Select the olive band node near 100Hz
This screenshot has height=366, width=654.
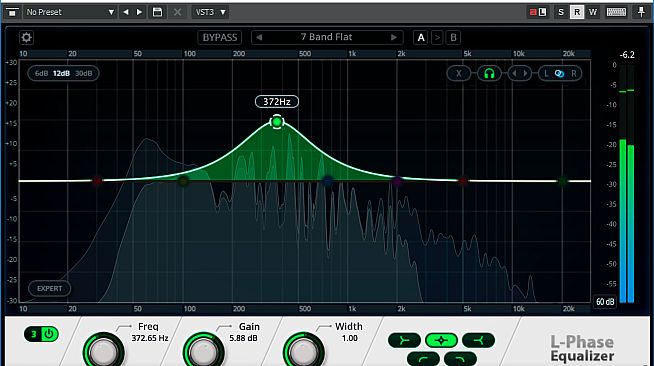click(183, 181)
